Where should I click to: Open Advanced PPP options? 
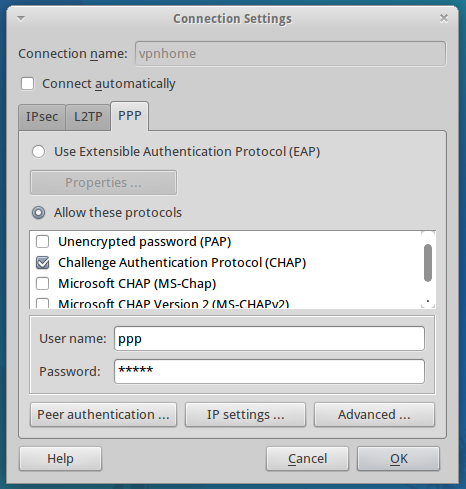tap(374, 415)
